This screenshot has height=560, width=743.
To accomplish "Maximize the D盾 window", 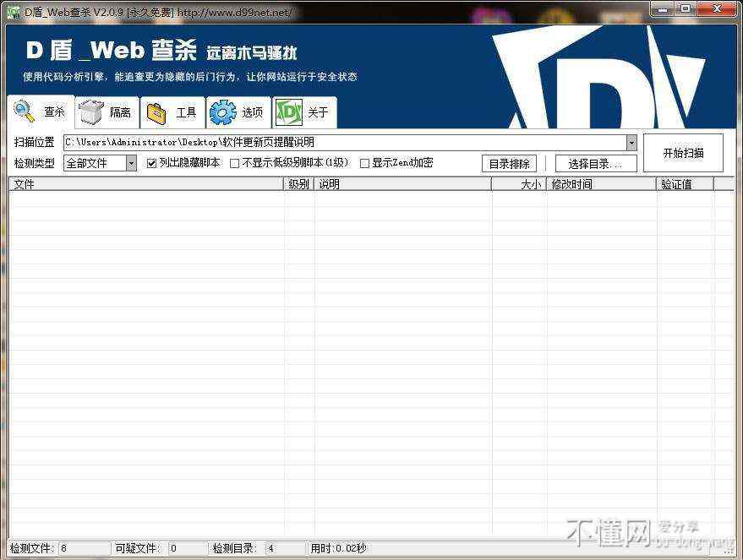I will click(686, 9).
